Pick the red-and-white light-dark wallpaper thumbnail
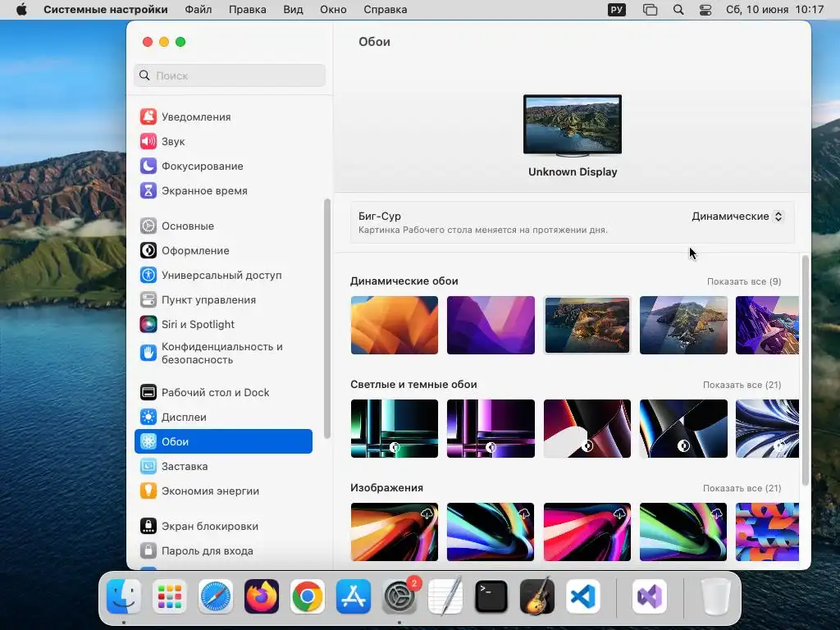This screenshot has height=630, width=840. (x=587, y=428)
